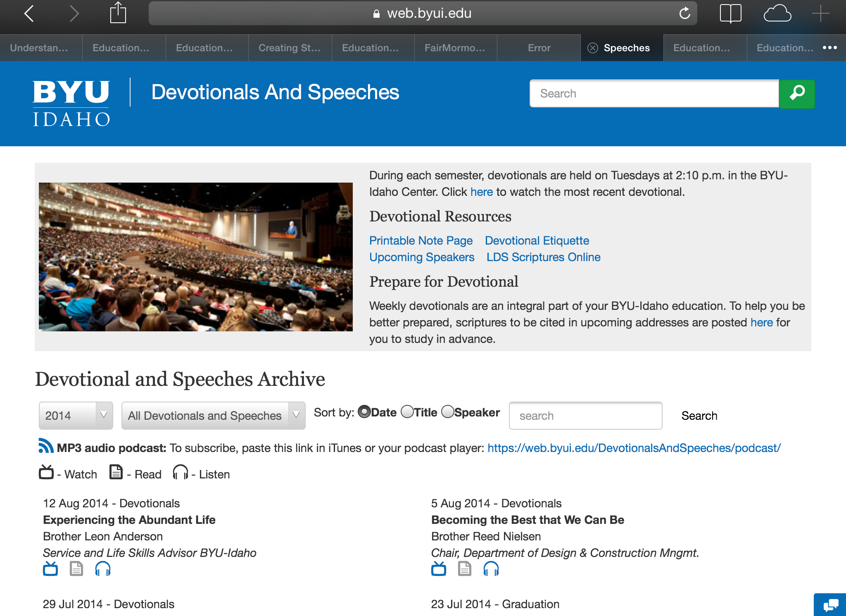Switch to the FairMormo... tab
846x616 pixels.
[455, 48]
